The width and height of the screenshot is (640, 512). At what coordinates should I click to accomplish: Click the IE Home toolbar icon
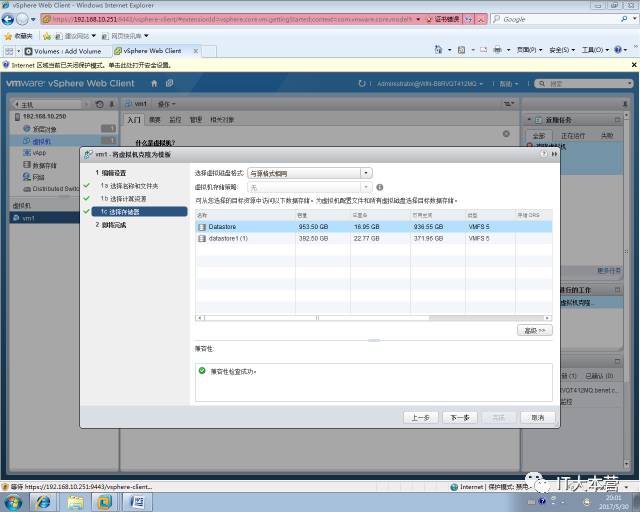click(438, 50)
